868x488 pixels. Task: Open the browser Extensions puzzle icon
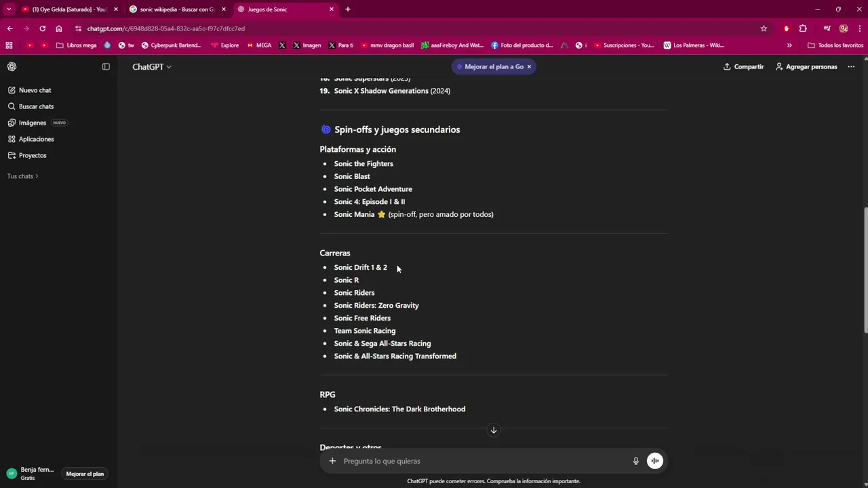(x=803, y=28)
